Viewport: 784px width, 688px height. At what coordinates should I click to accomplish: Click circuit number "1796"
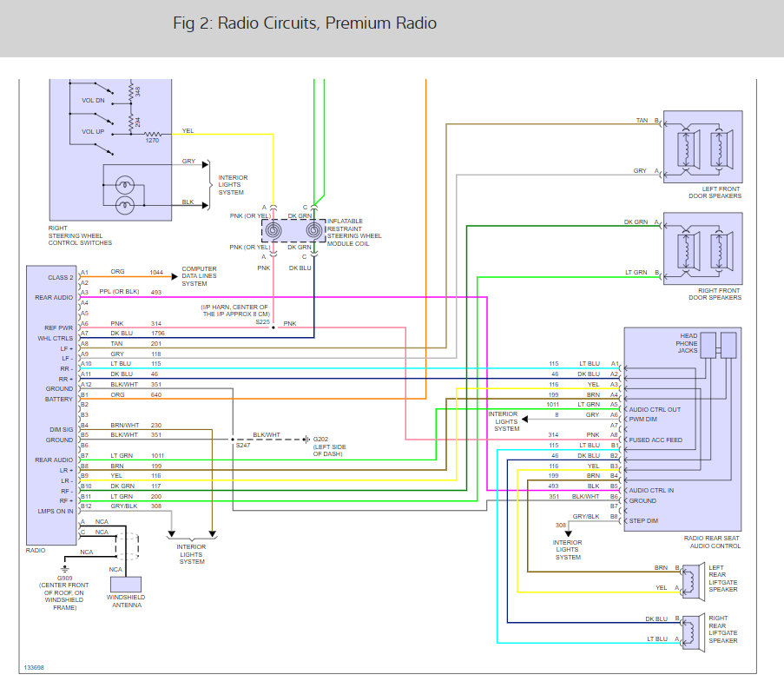coord(157,334)
